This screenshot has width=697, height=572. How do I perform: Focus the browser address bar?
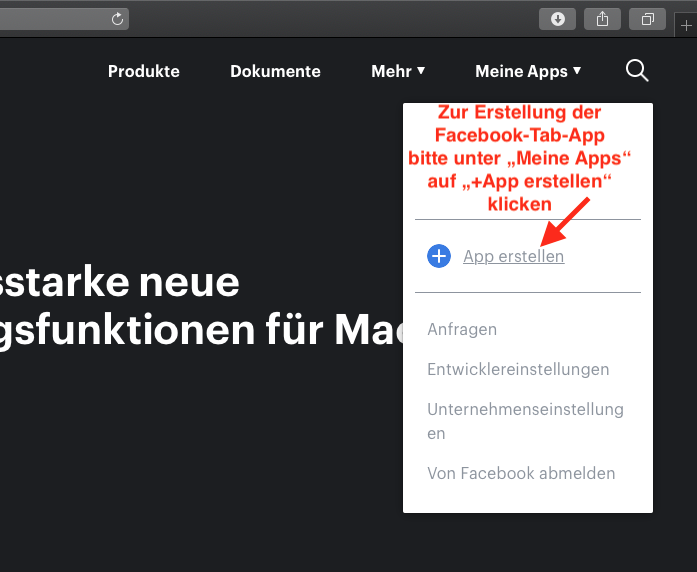(50, 19)
